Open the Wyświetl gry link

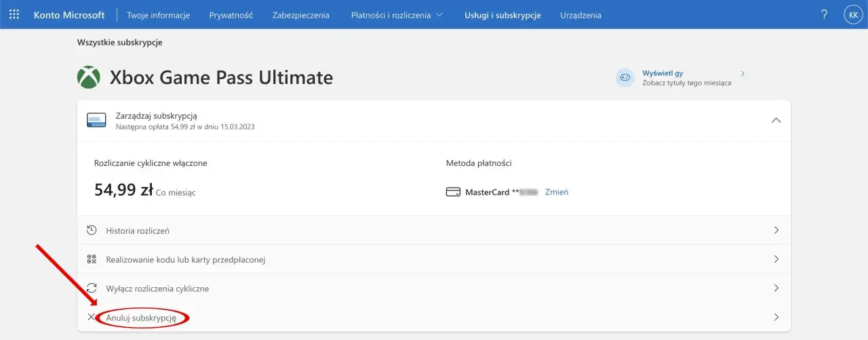pos(663,72)
